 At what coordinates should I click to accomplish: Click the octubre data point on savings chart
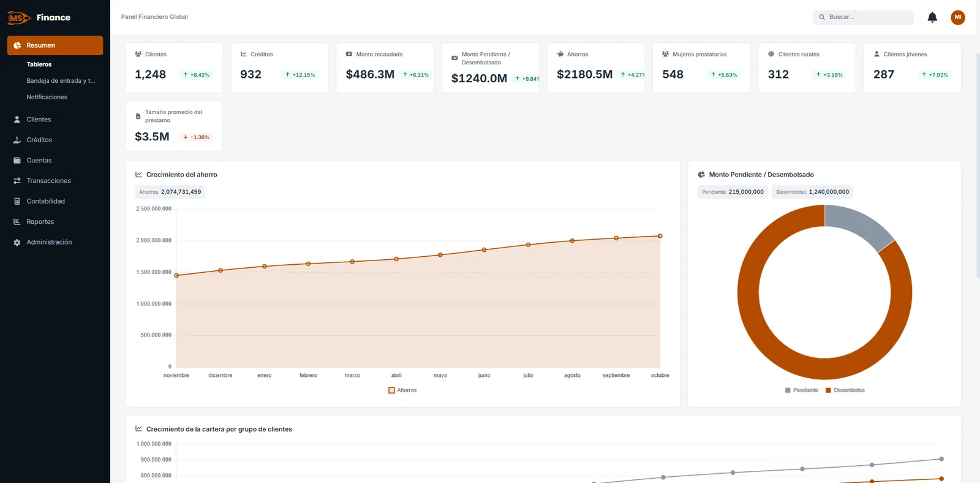pos(660,236)
